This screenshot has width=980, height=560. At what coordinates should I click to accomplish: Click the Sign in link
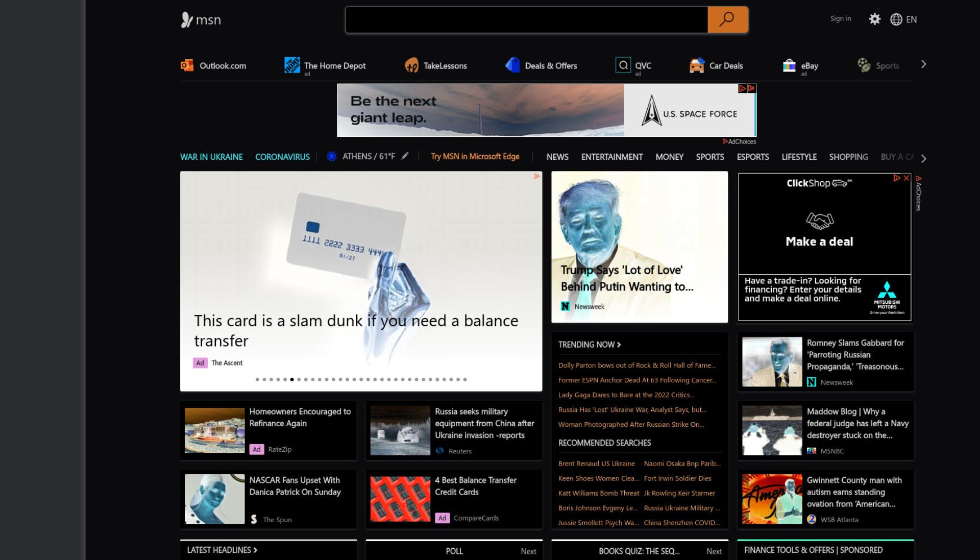pos(841,18)
